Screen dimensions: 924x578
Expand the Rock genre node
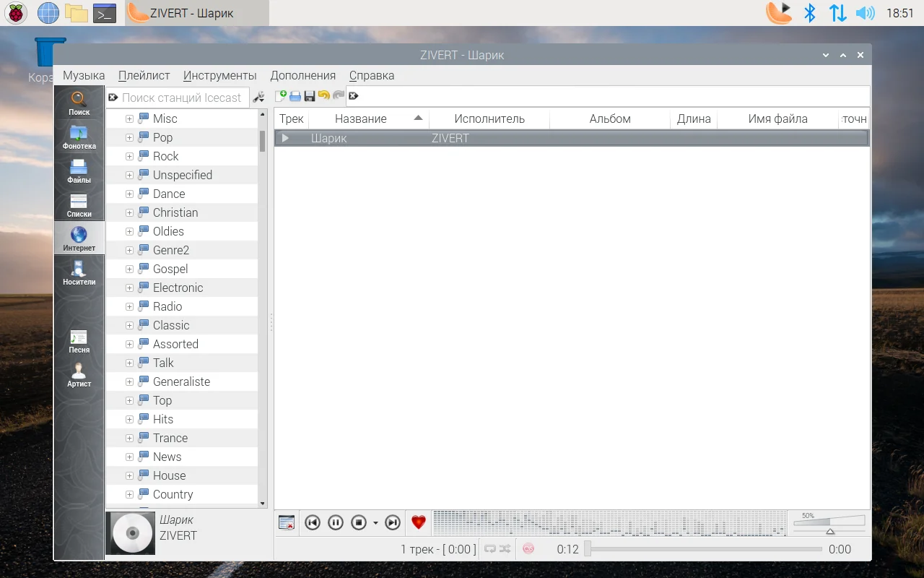(x=129, y=156)
